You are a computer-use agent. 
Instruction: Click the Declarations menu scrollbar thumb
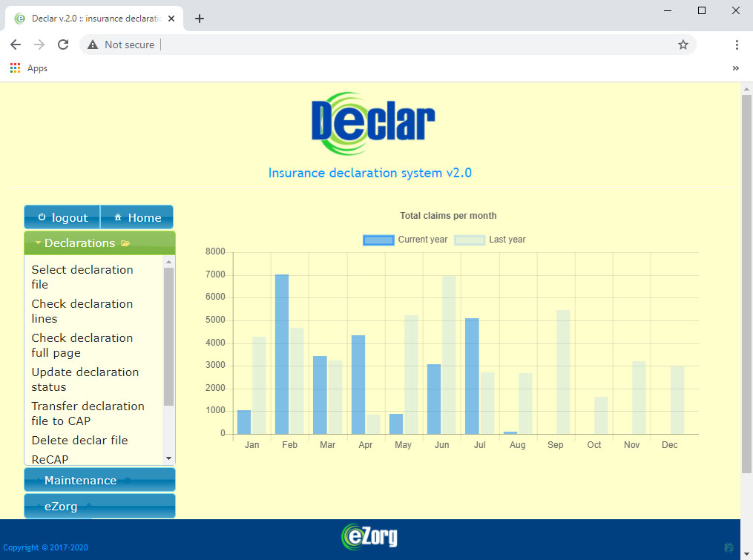click(x=168, y=337)
